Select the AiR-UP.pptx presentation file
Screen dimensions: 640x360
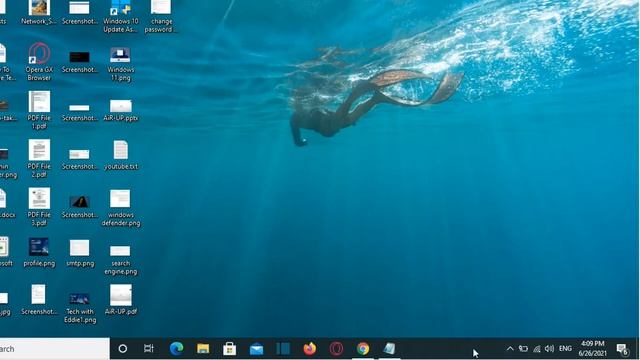pos(121,111)
